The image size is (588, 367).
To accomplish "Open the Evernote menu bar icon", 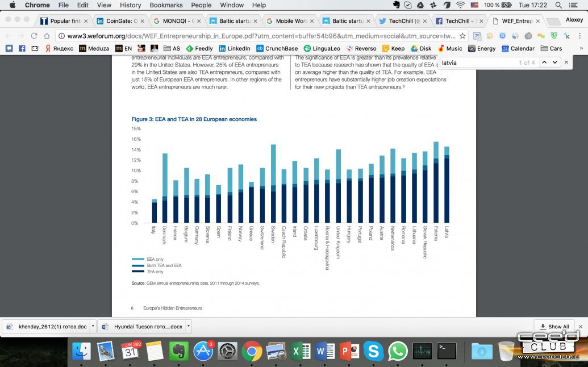I will point(397,5).
